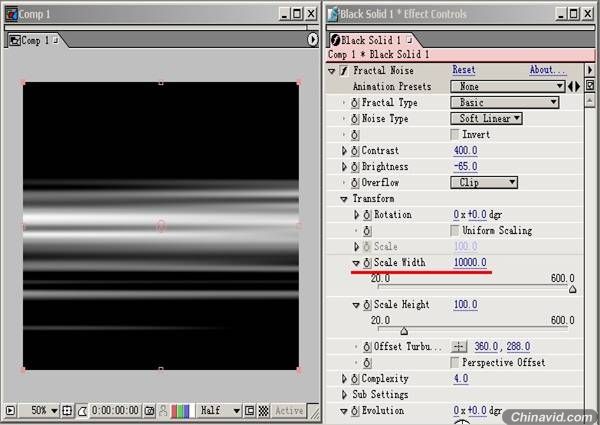Click the layer center anchor point in viewer

[x=161, y=226]
